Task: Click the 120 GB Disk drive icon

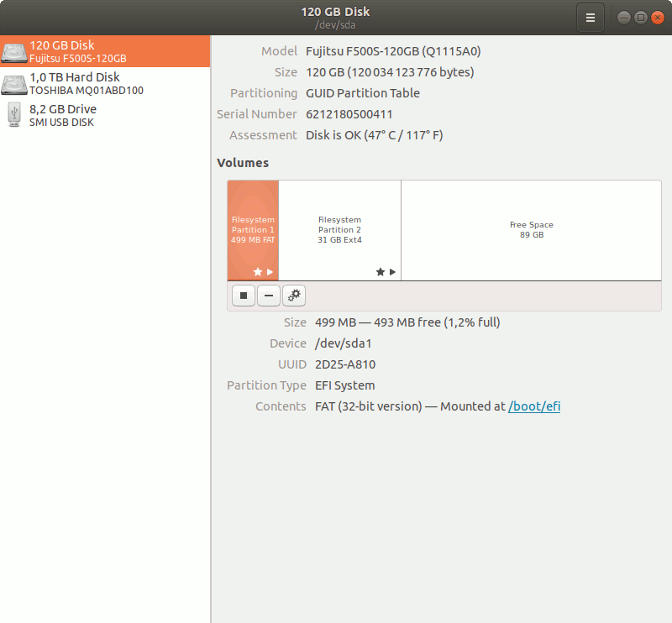Action: 13,52
